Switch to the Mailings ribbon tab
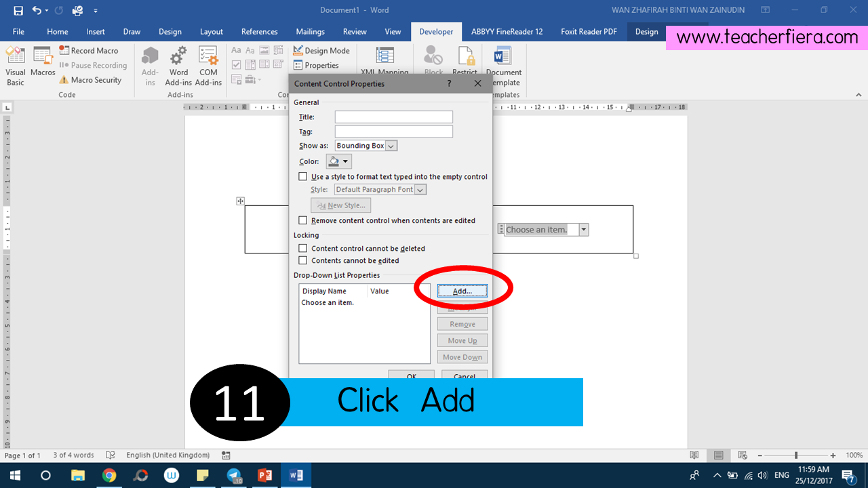Screen dimensions: 868x488 click(310, 31)
